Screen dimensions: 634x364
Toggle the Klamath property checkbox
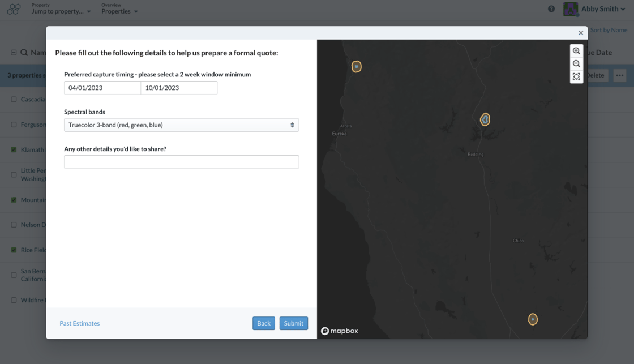(14, 149)
